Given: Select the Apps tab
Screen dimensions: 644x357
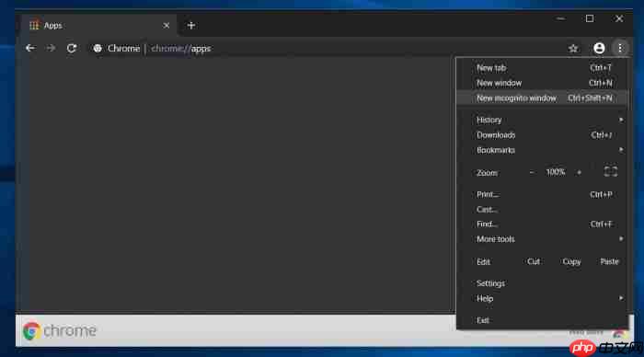Looking at the screenshot, I should [98, 26].
